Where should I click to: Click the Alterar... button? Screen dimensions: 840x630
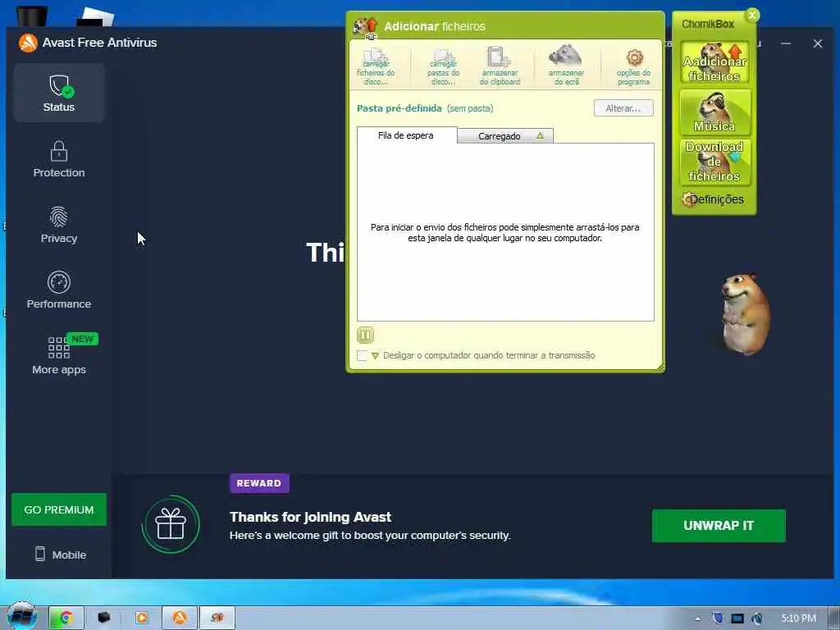[623, 108]
